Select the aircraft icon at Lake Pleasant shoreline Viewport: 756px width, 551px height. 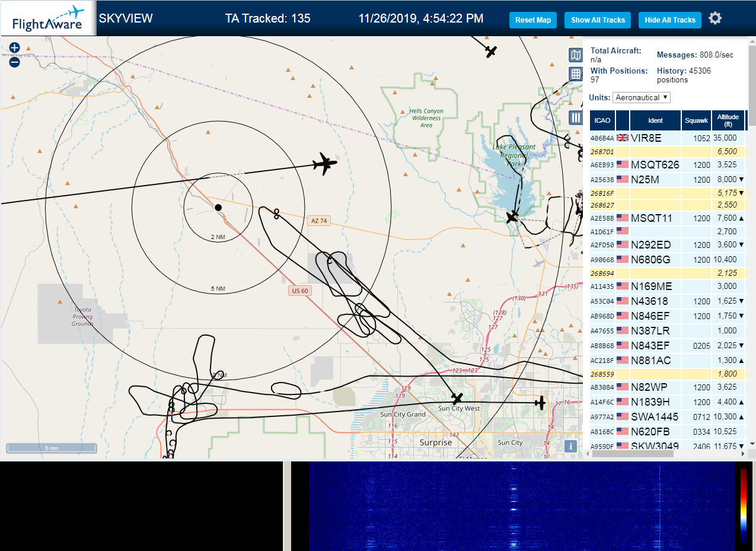pos(512,217)
